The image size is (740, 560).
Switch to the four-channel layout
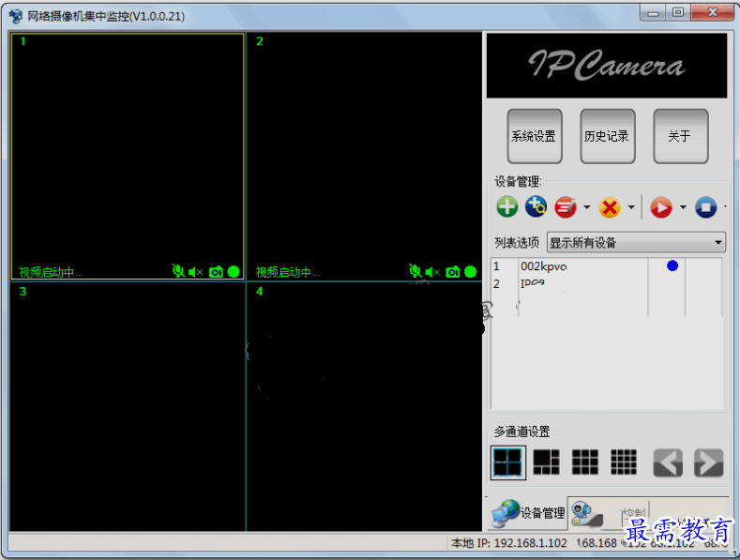tap(507, 462)
